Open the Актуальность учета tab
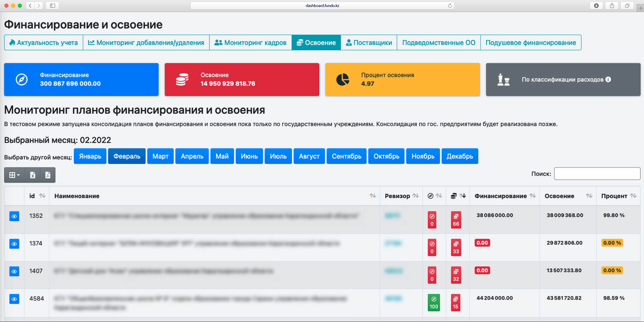This screenshot has width=644, height=322. tap(44, 43)
